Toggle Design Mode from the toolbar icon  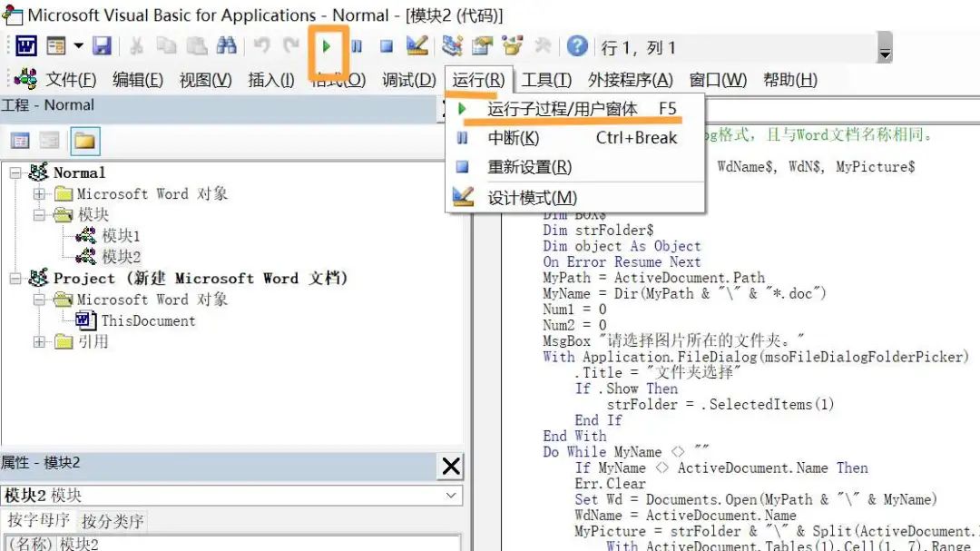tap(417, 46)
